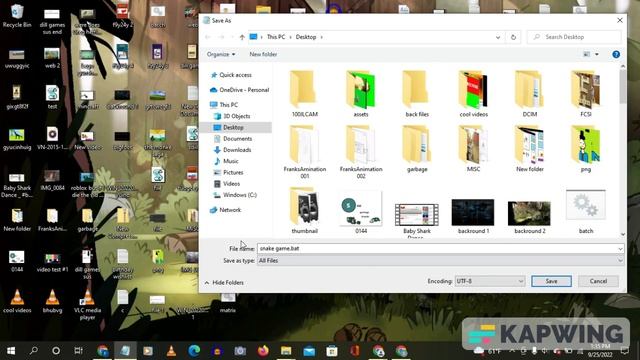Open the 100ILCAM folder
This screenshot has width=640, height=360.
[x=304, y=94]
